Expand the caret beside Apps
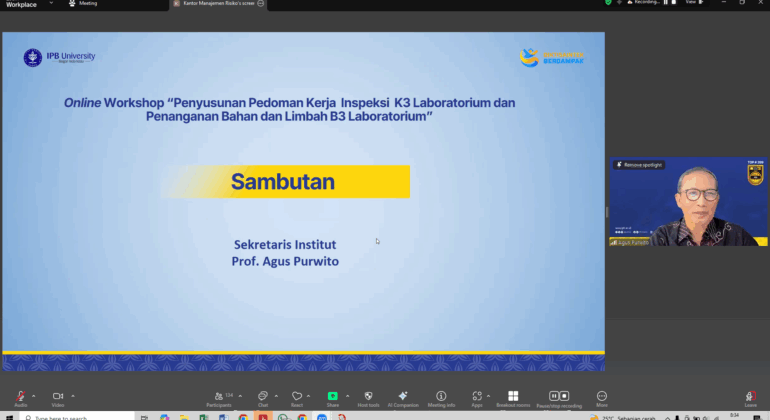 coord(488,396)
